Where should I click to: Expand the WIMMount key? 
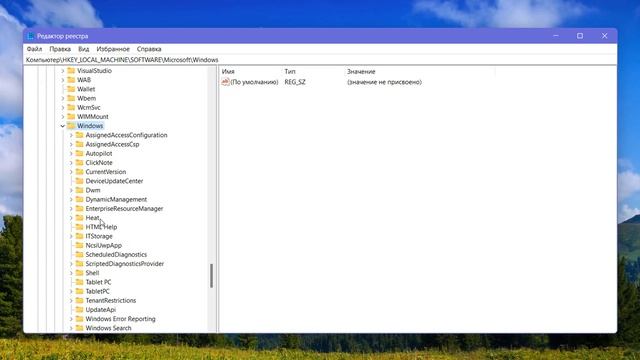coord(63,117)
